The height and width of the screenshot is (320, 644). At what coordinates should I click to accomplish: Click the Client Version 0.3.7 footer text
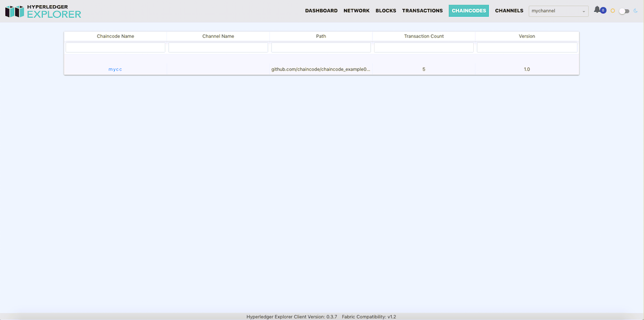(x=292, y=317)
